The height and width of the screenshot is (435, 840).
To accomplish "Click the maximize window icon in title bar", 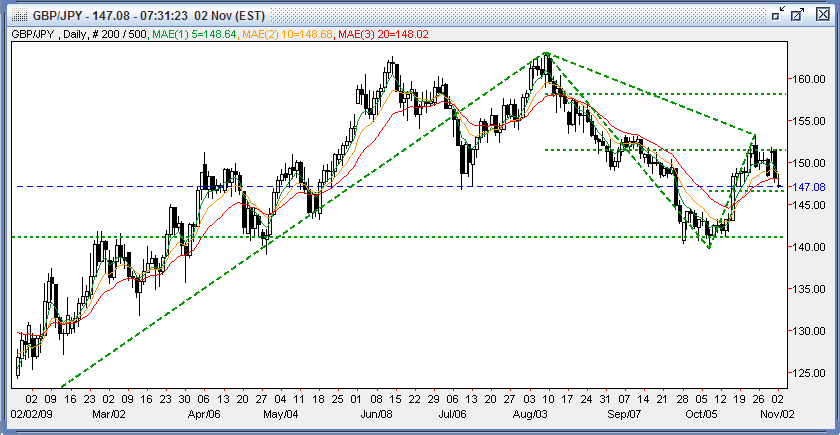I will coord(798,14).
